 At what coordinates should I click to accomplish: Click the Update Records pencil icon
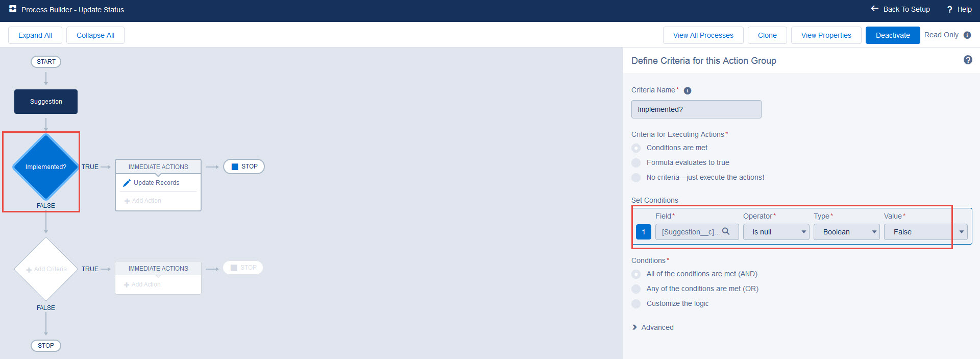127,183
